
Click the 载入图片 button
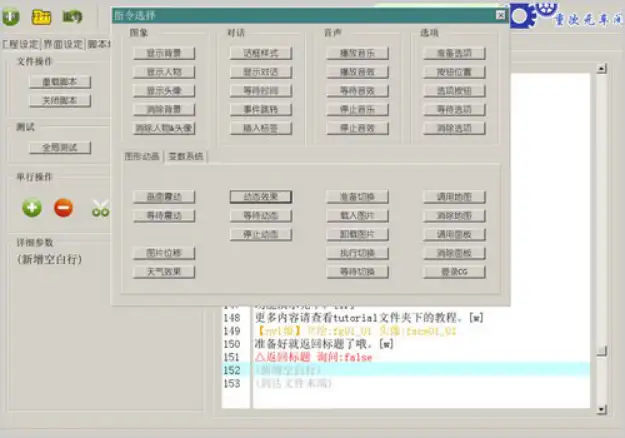pyautogui.click(x=358, y=216)
